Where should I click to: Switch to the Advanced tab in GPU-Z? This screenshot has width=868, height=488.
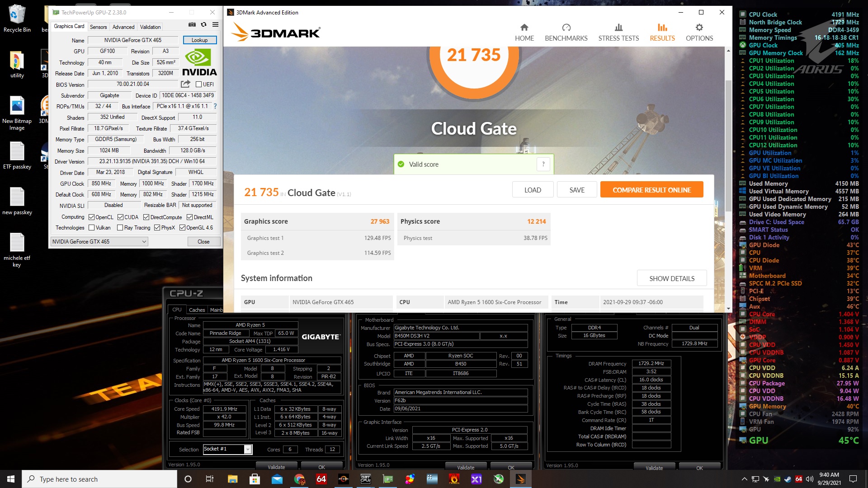123,27
